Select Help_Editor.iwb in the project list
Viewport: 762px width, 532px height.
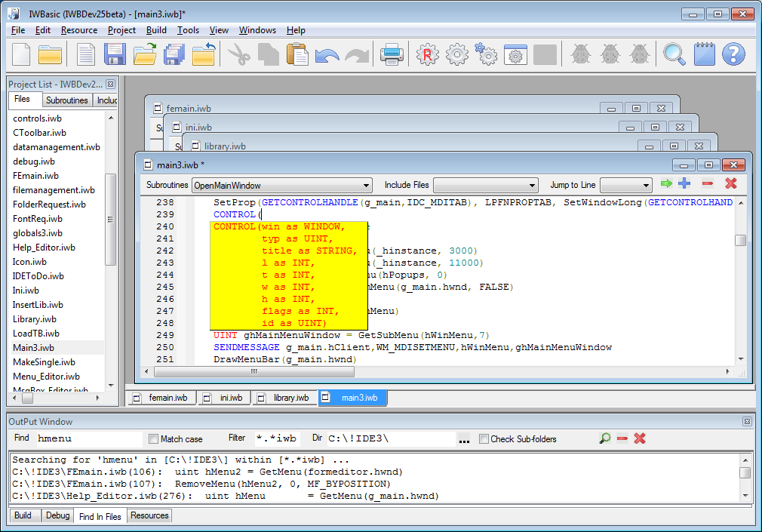pyautogui.click(x=44, y=248)
